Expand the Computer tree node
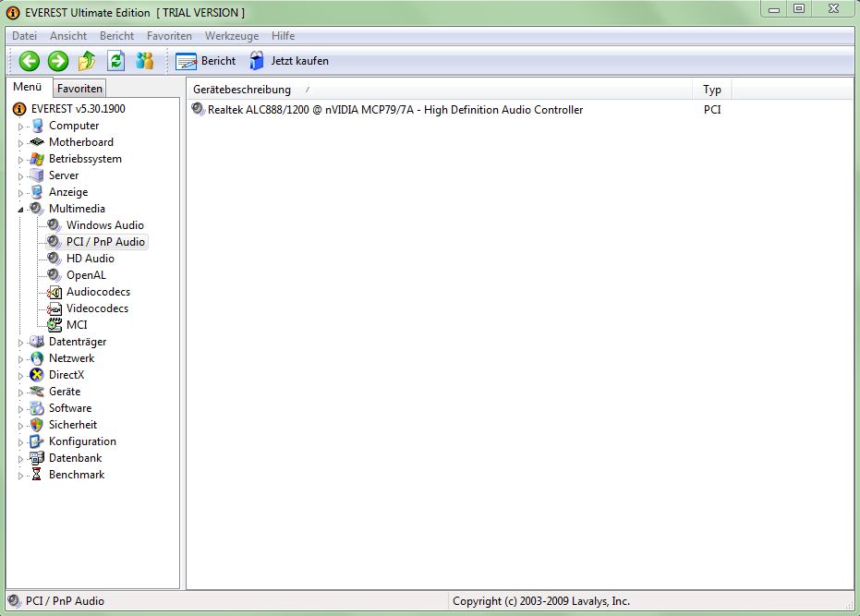The height and width of the screenshot is (616, 860). (x=21, y=127)
